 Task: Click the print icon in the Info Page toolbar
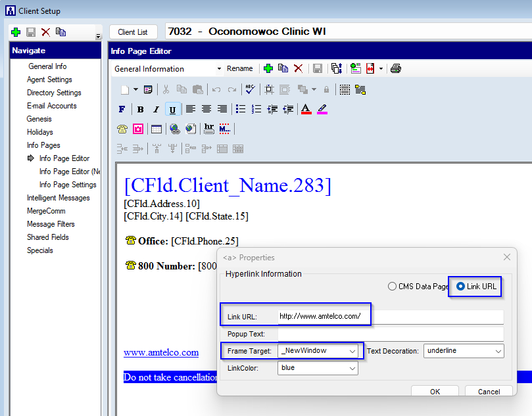(x=395, y=68)
